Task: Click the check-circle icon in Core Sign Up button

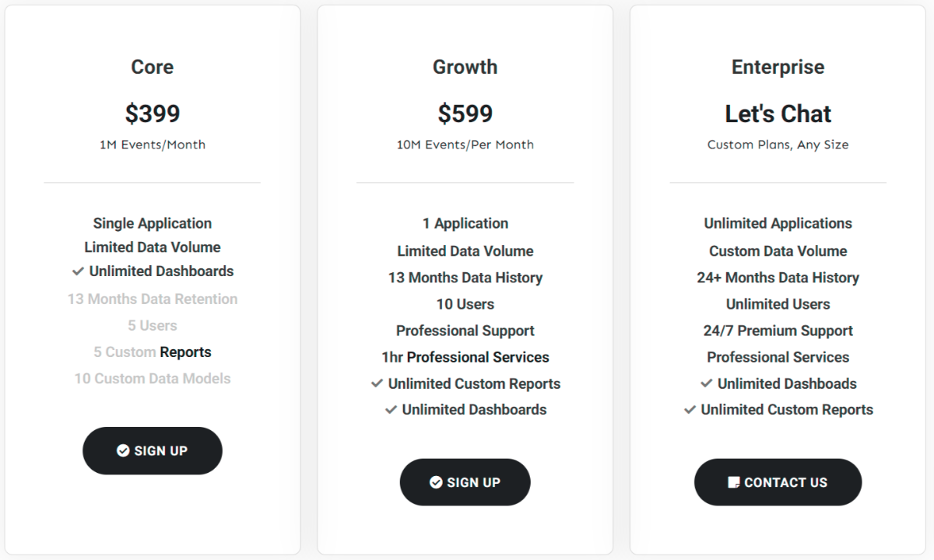Action: 123,450
